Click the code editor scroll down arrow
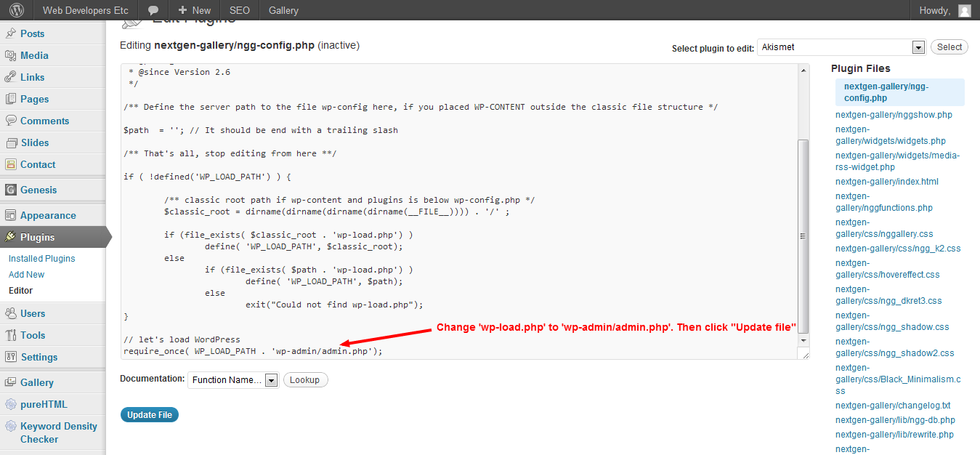The width and height of the screenshot is (980, 455). pyautogui.click(x=803, y=340)
